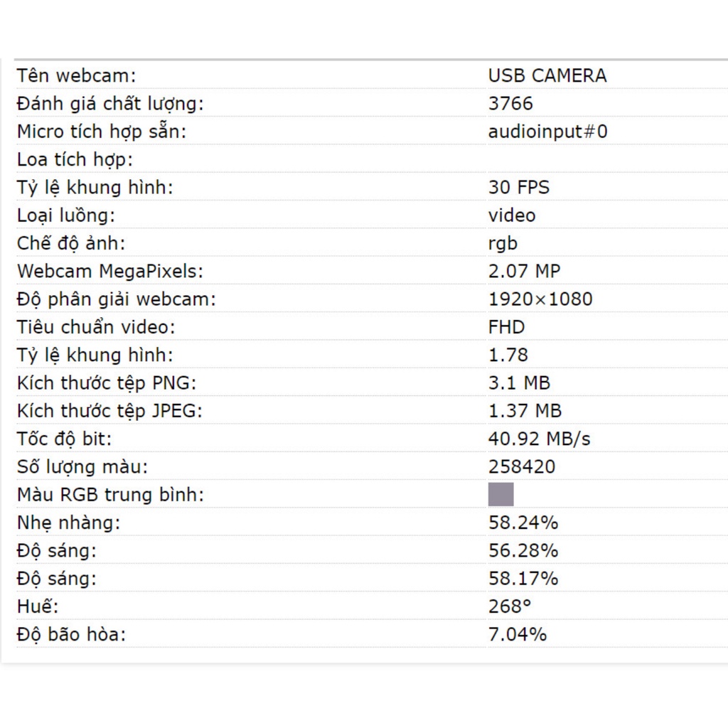
Task: Select the 3.1 MB PNG size value
Action: [x=519, y=383]
